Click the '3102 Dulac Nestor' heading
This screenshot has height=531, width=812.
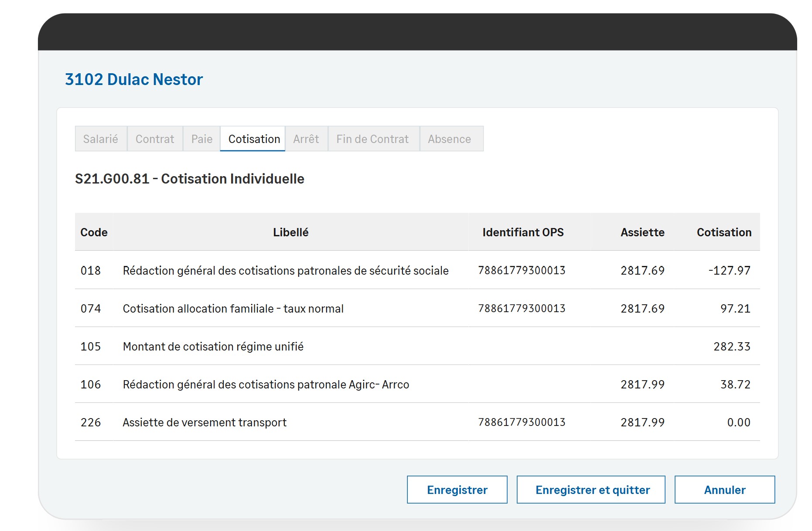tap(134, 79)
